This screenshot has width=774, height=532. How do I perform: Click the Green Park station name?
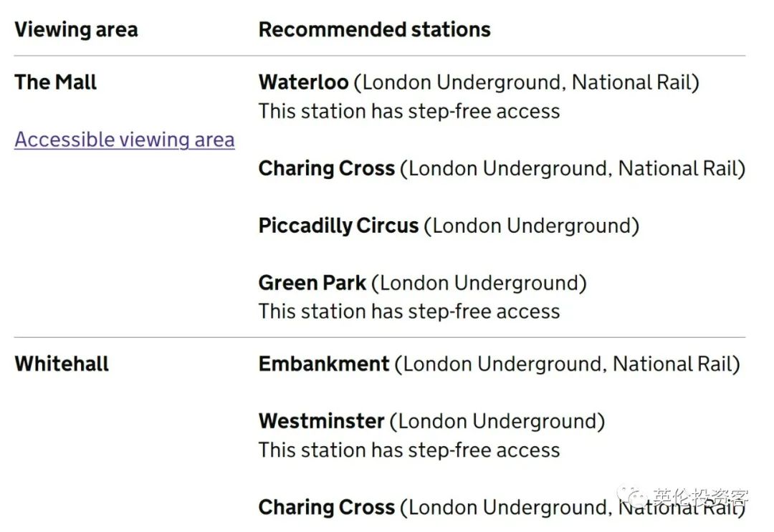point(312,283)
